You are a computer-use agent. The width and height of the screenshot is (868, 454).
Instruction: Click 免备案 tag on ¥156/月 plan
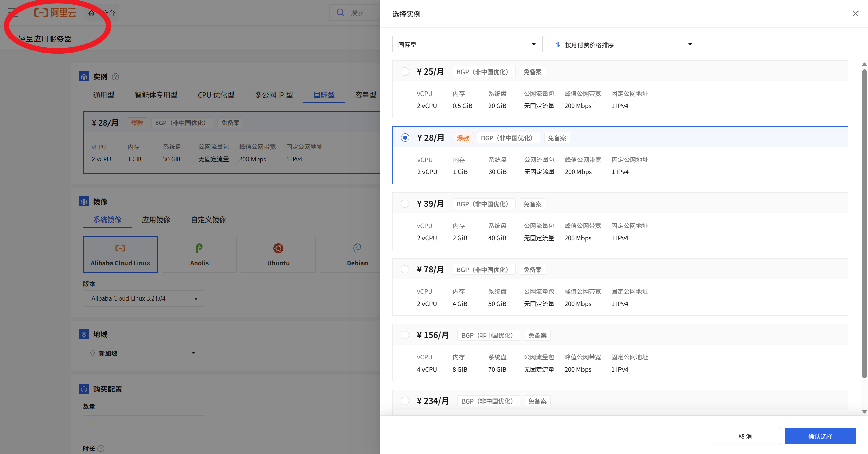coord(537,335)
